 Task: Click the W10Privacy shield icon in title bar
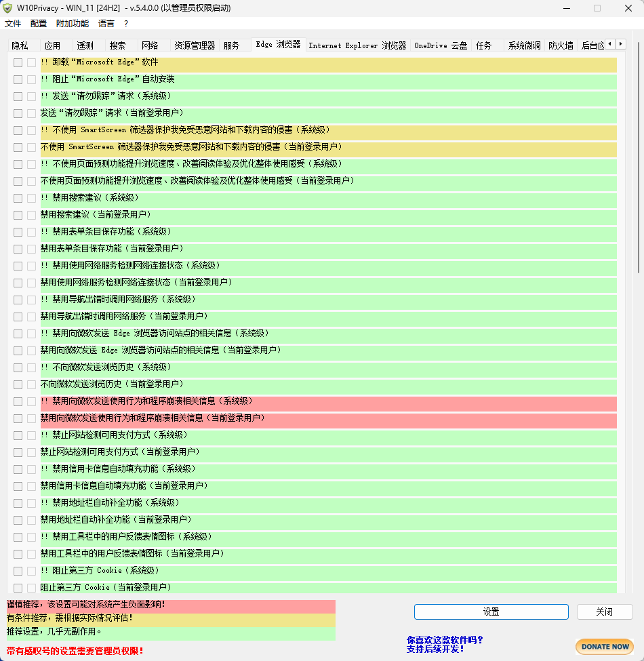(7, 8)
